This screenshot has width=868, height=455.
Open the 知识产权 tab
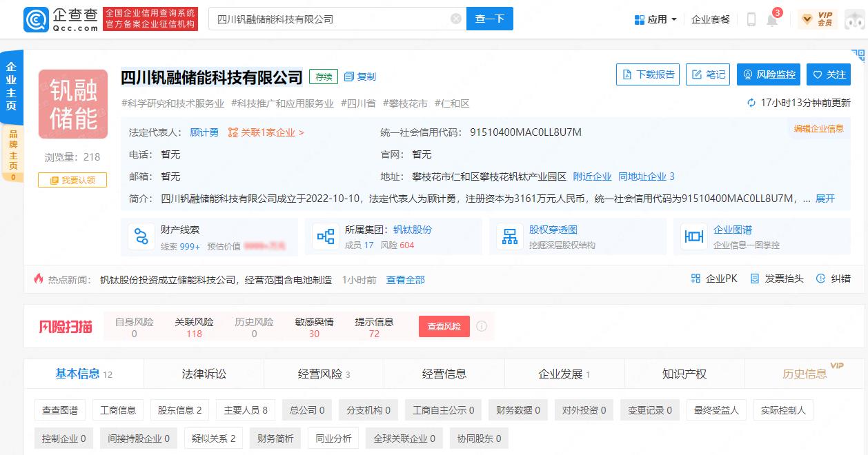686,373
